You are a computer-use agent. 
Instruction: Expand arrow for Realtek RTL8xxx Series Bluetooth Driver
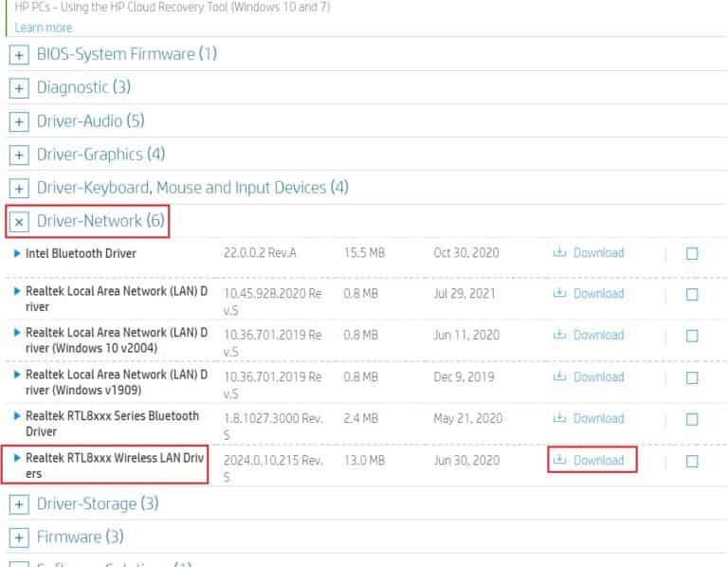[x=17, y=415]
